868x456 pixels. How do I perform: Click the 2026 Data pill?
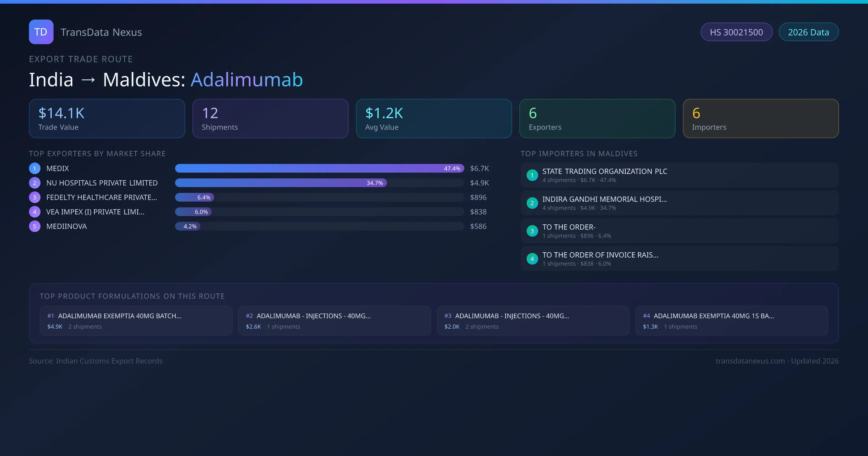point(808,32)
